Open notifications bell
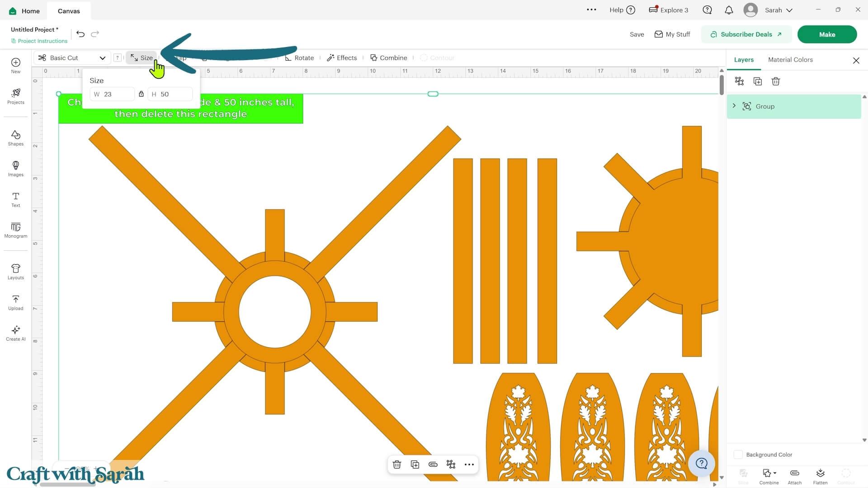Viewport: 868px width, 488px height. 729,10
